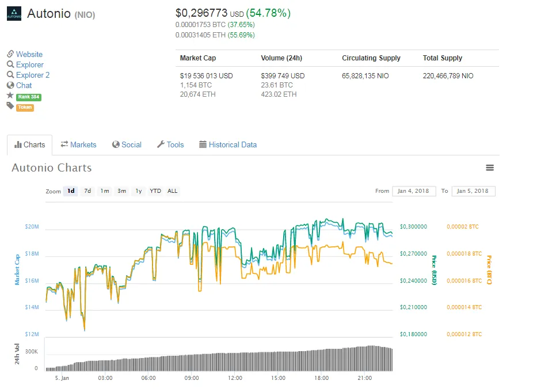541x392 pixels.
Task: Click the magnifier icon beside Explorer 2
Action: click(10, 74)
